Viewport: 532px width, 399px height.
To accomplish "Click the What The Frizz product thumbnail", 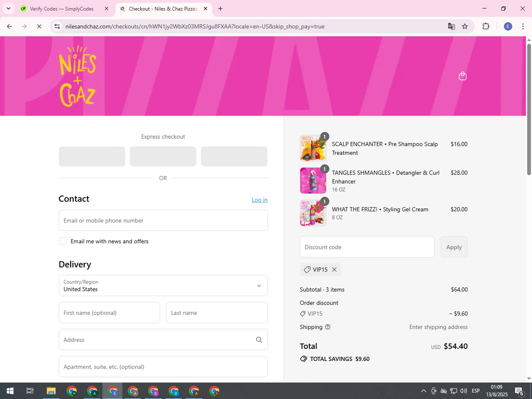I will point(313,213).
